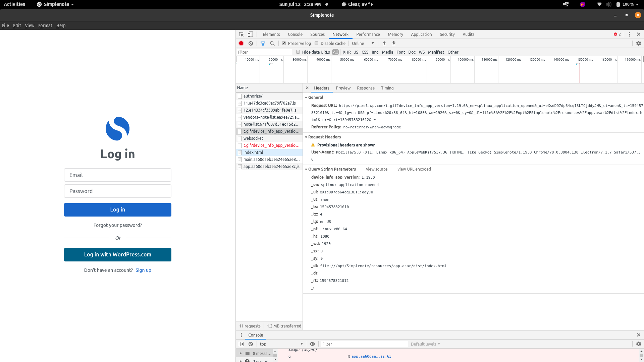Click view URL encoded link
The image size is (644, 362).
(414, 169)
